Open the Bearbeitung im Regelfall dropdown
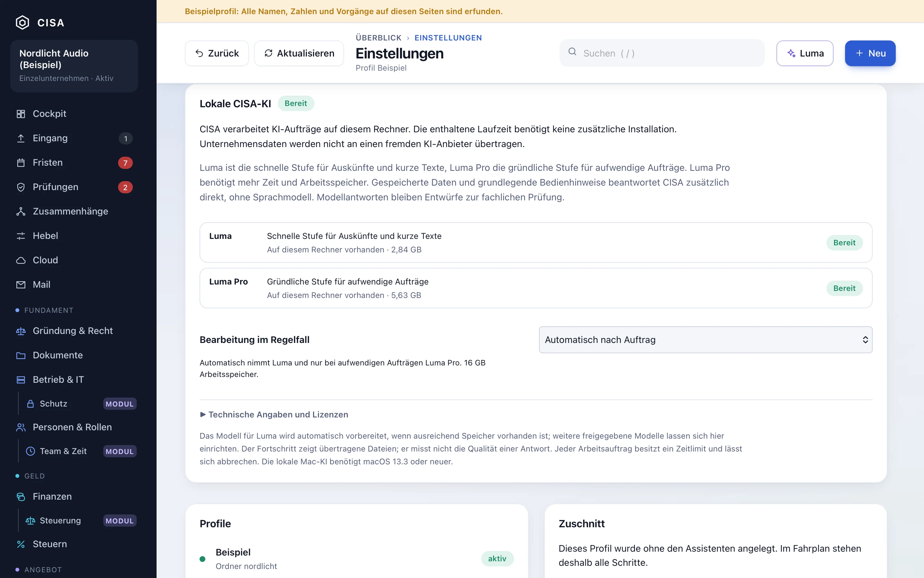Viewport: 924px width, 578px height. [x=706, y=339]
